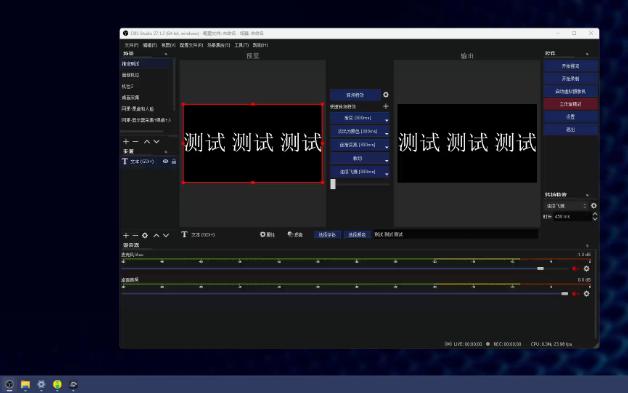Open the Help menu
The height and width of the screenshot is (393, 628).
(260, 45)
